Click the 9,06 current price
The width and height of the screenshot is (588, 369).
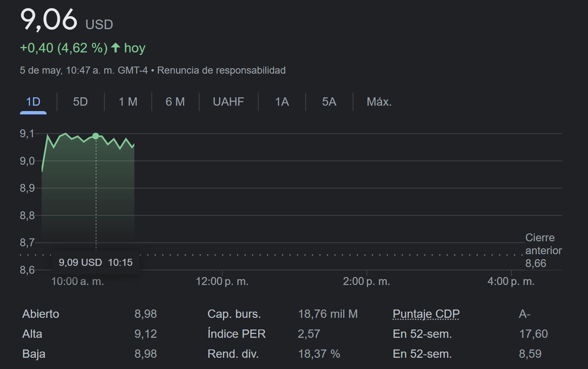tap(49, 20)
